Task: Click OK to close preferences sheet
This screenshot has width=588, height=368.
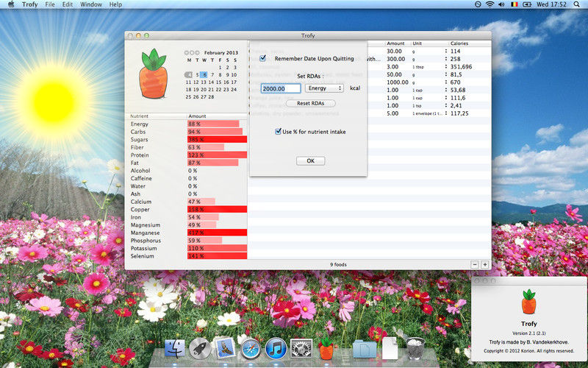Action: pyautogui.click(x=310, y=160)
